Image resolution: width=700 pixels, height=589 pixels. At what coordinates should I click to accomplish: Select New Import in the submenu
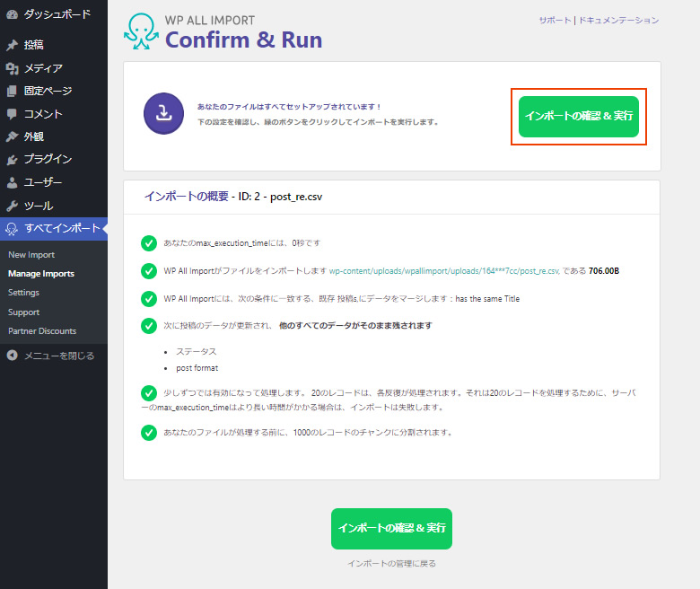(31, 255)
